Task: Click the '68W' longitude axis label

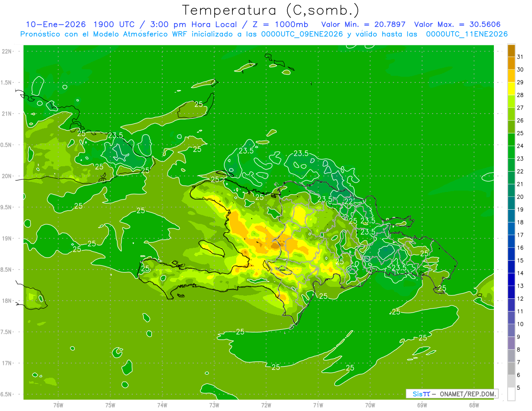Action: tap(474, 405)
